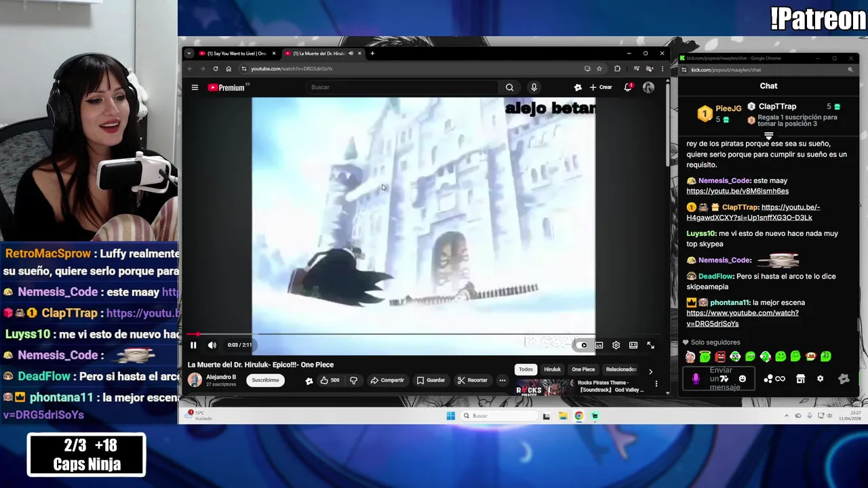Select the red angry emote in chat
The image size is (868, 488).
point(720,357)
